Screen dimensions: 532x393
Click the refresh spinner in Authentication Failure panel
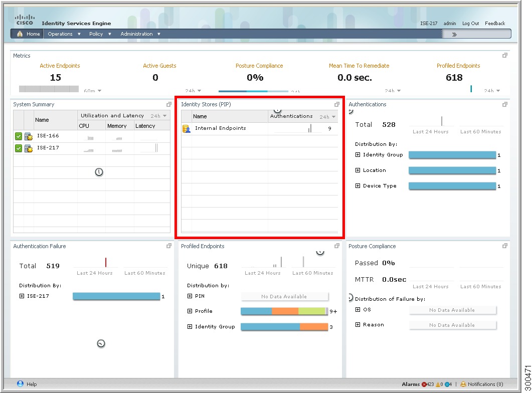(x=101, y=344)
